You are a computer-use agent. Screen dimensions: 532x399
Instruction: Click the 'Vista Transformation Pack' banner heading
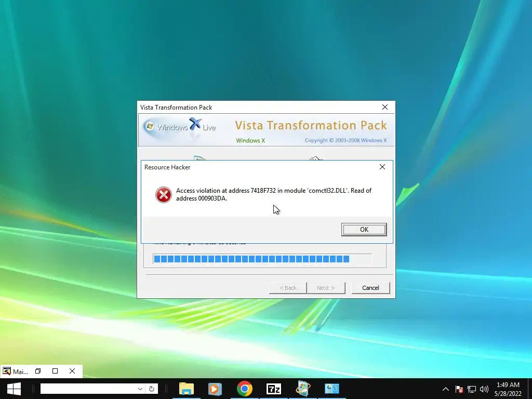311,125
